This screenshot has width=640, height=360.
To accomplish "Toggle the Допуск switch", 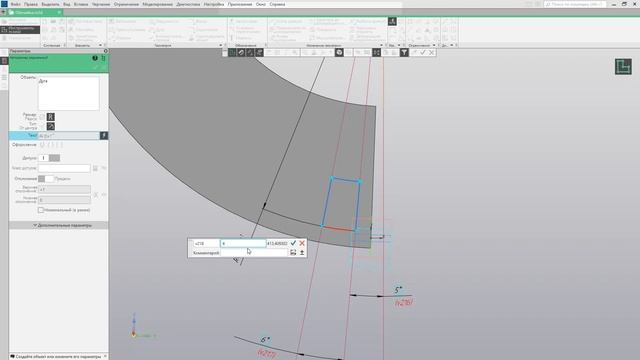I will pos(49,158).
